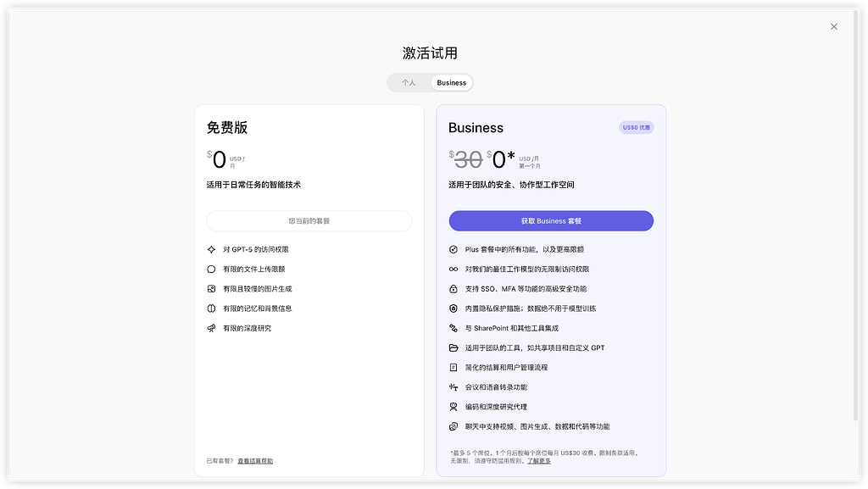Click the telescope icon beside 有限的深度研究
This screenshot has width=868, height=489.
pyautogui.click(x=211, y=329)
